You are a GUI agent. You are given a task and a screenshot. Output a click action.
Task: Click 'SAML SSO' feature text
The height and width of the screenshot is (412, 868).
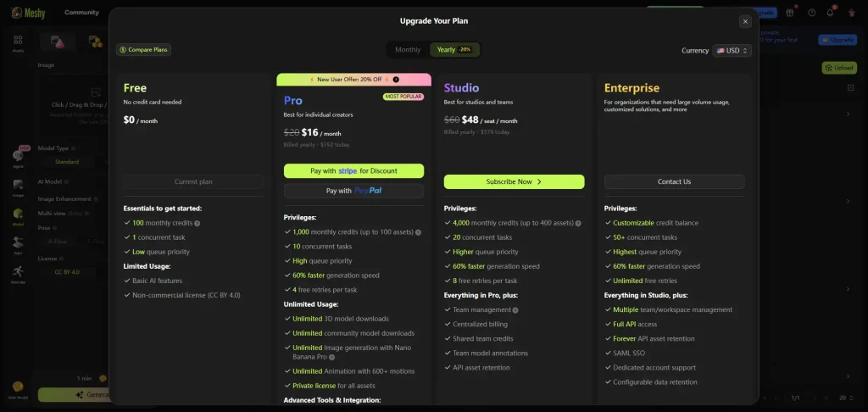coord(629,354)
